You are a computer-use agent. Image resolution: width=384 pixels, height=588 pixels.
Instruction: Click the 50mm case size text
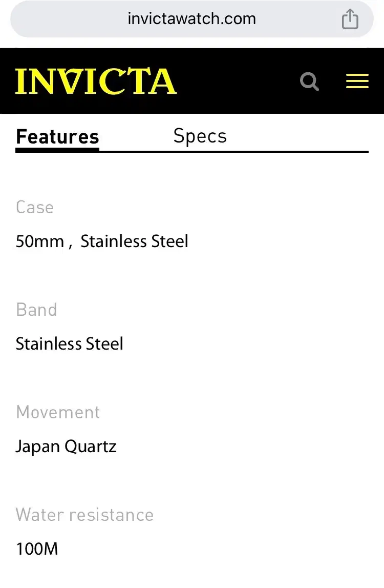[x=40, y=241]
